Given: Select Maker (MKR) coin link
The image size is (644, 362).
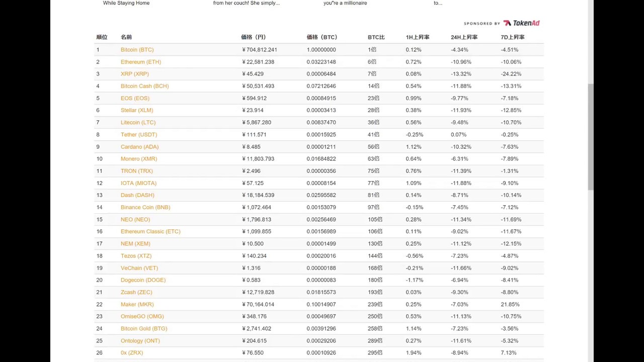Looking at the screenshot, I should 137,304.
